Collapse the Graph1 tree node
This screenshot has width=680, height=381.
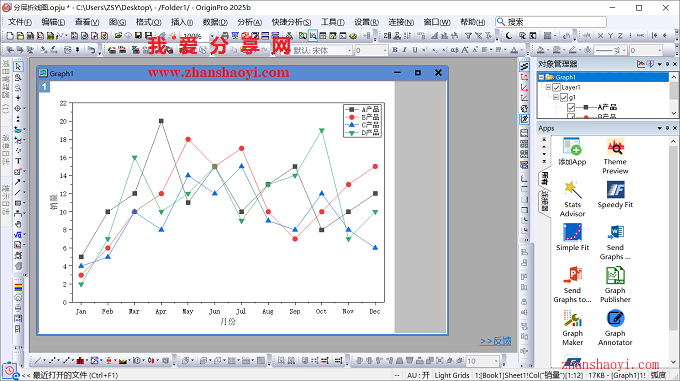(x=541, y=78)
